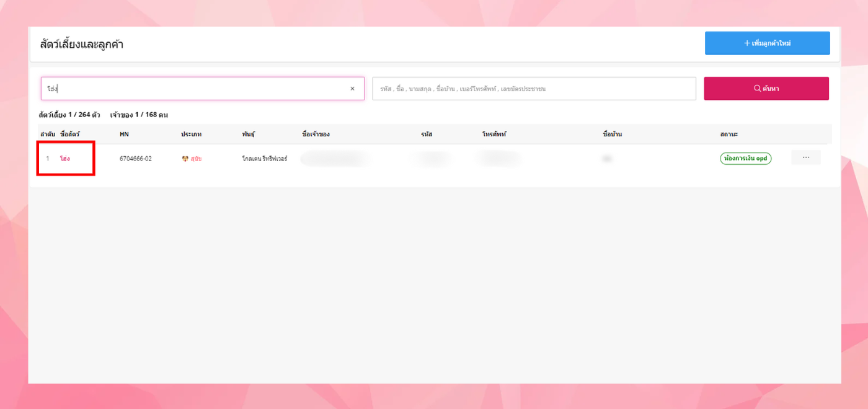The height and width of the screenshot is (409, 868).
Task: Click the ประเภท column header
Action: pos(192,134)
